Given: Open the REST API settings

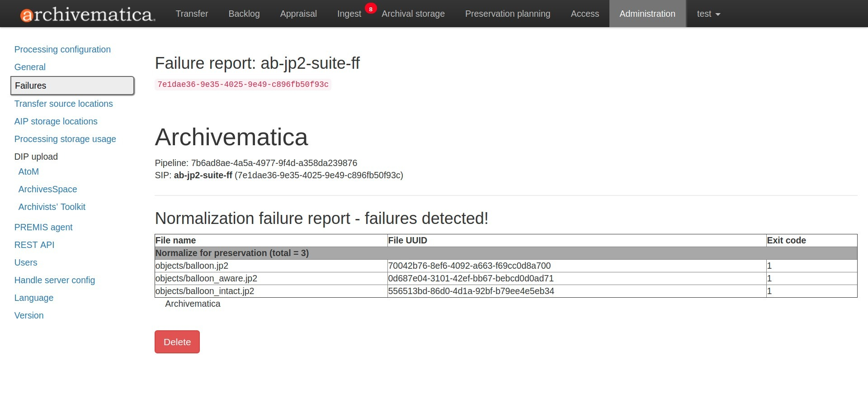Looking at the screenshot, I should pyautogui.click(x=34, y=245).
